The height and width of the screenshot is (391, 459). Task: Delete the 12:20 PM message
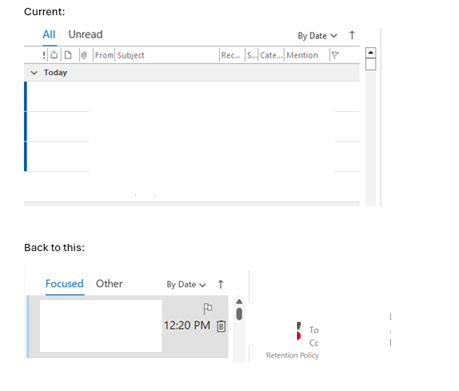tap(221, 326)
